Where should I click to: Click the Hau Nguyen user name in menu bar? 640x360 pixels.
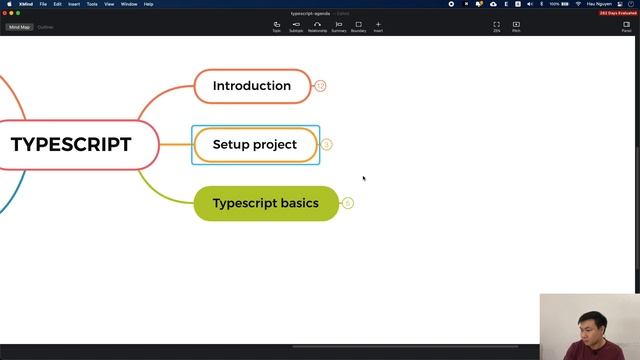tap(599, 4)
